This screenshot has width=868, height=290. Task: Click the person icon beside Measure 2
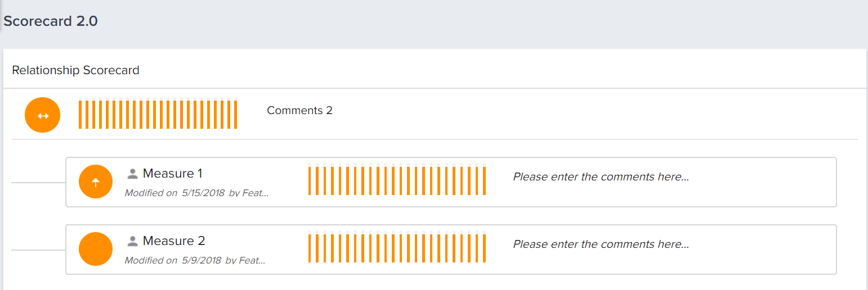coord(133,241)
